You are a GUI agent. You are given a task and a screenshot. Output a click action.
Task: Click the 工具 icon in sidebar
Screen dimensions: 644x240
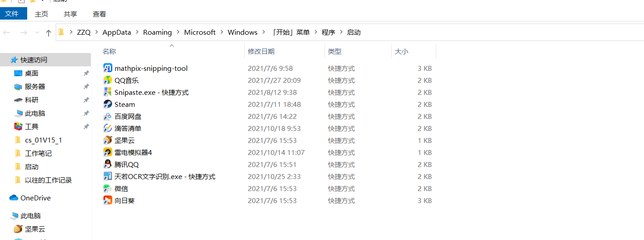point(18,126)
